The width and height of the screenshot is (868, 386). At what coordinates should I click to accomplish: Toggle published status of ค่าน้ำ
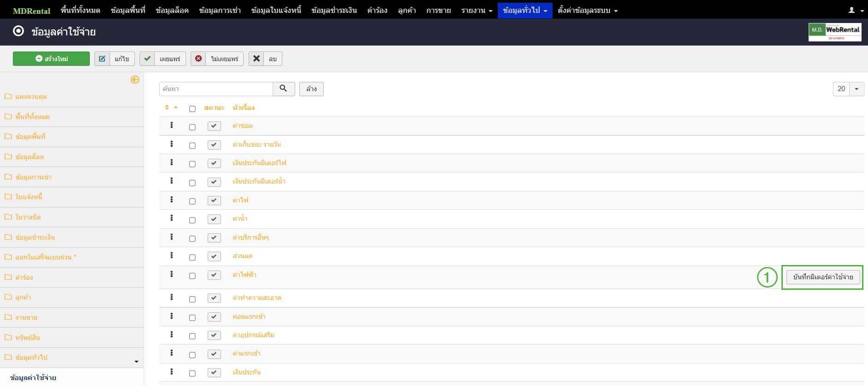214,219
